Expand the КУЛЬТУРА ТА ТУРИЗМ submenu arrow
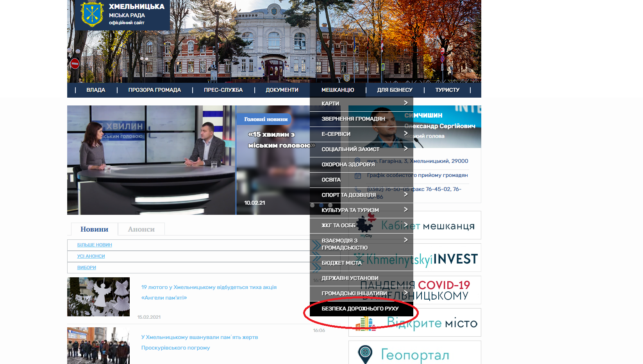Viewport: 643px width, 364px height. tap(405, 210)
